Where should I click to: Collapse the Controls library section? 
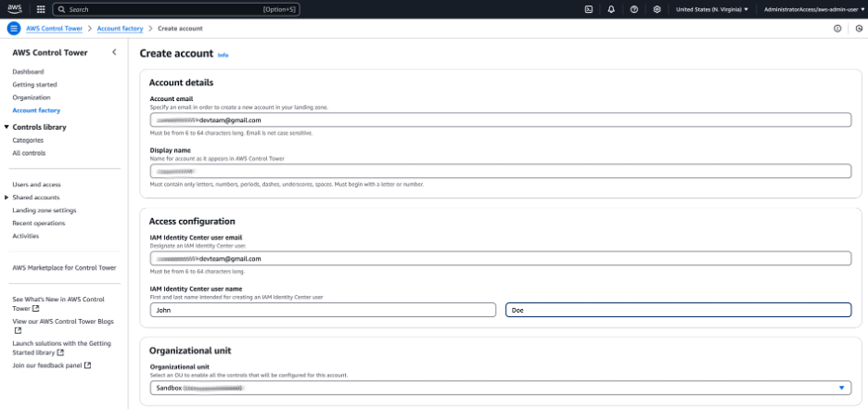coord(6,127)
